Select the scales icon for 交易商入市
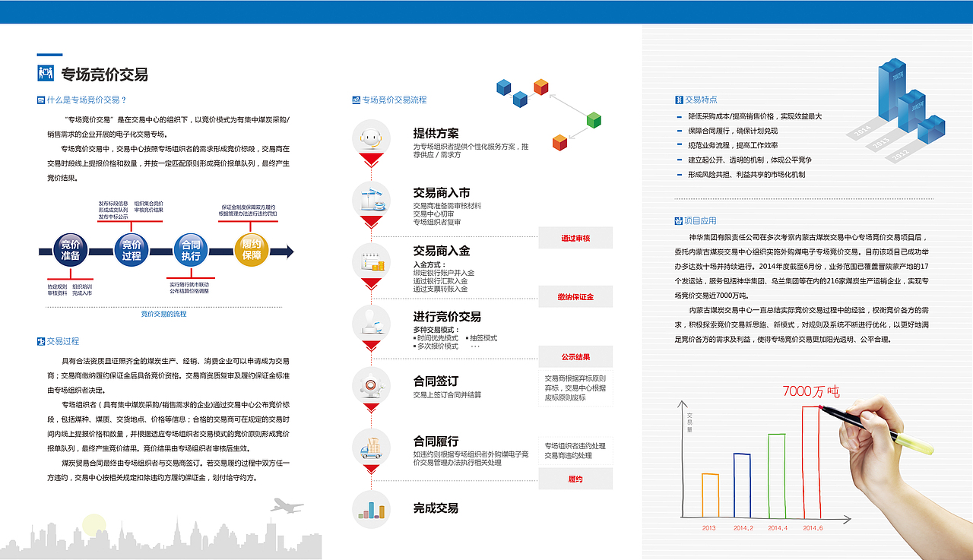Screen dimensions: 973x560 [371, 201]
